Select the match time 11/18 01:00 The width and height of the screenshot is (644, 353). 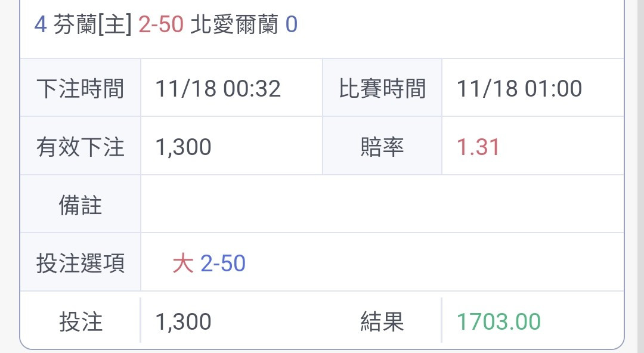pyautogui.click(x=519, y=88)
